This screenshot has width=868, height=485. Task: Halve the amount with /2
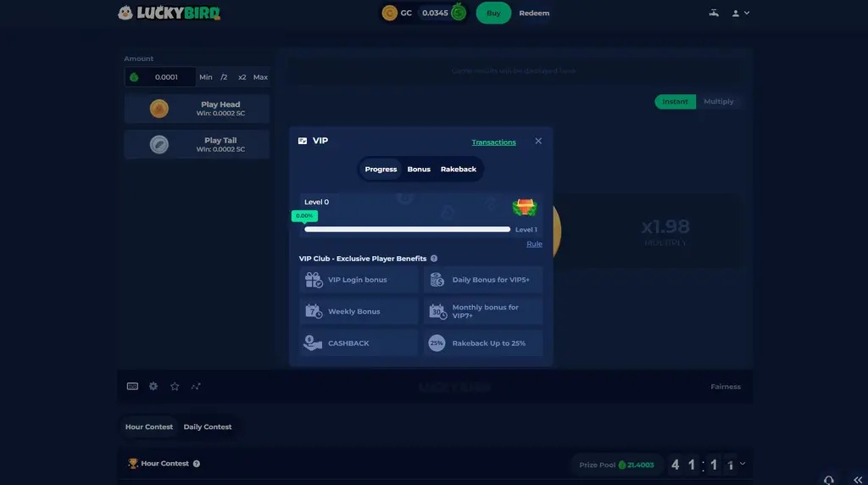(224, 77)
